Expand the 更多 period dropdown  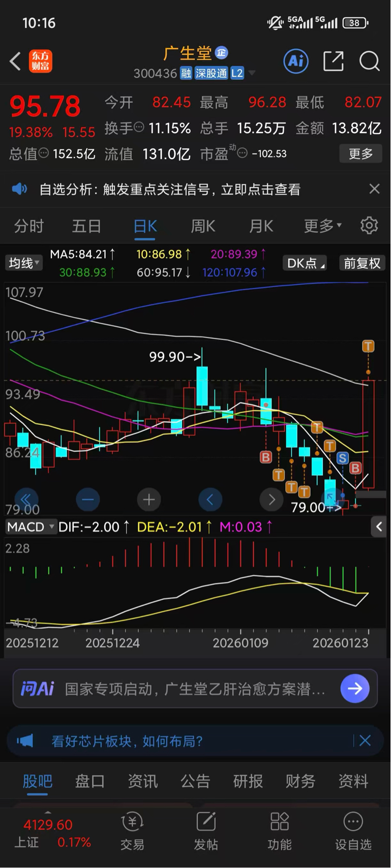323,226
